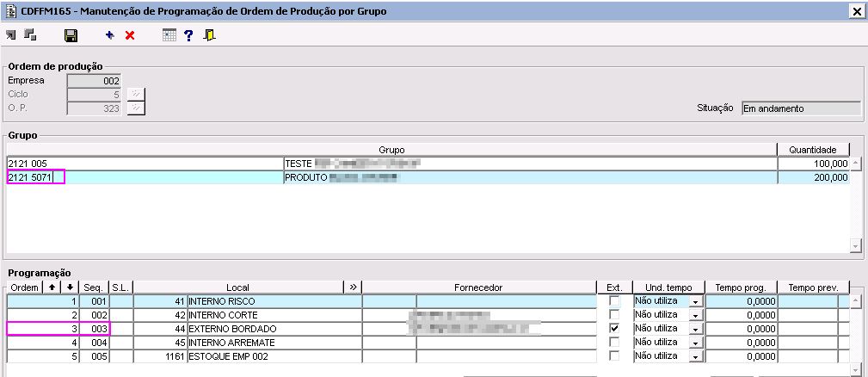
Task: Click the Seq. column header
Action: tap(93, 287)
